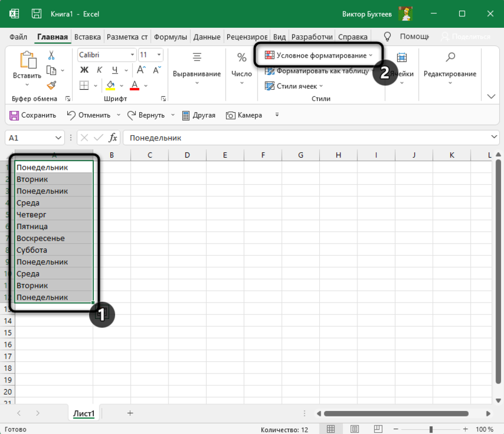
Task: Click the Помощник lightbulb icon
Action: click(x=387, y=37)
